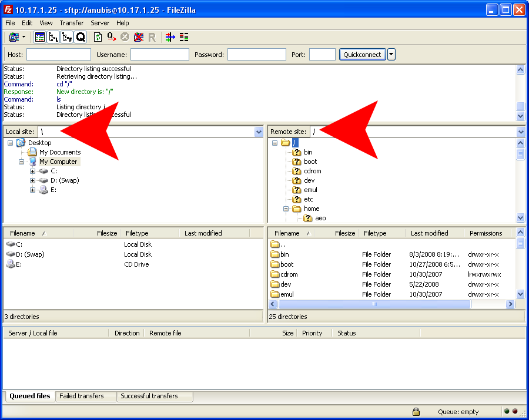529x420 pixels.
Task: Click the Password input field
Action: (257, 55)
